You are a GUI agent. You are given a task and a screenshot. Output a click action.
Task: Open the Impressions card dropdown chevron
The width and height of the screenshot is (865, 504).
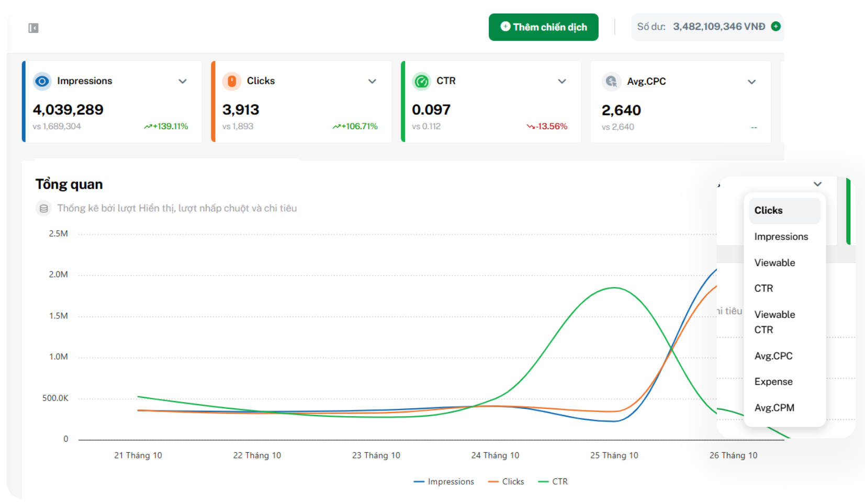(x=183, y=82)
